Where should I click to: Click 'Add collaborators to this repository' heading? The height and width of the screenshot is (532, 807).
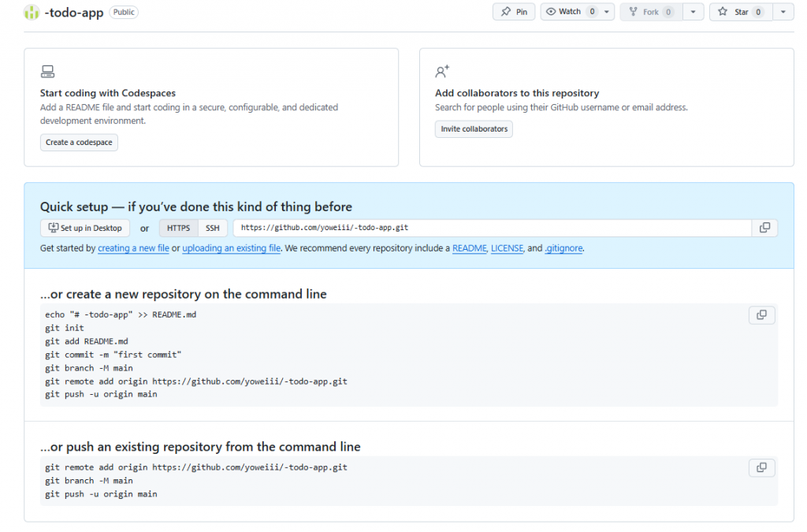pyautogui.click(x=517, y=93)
